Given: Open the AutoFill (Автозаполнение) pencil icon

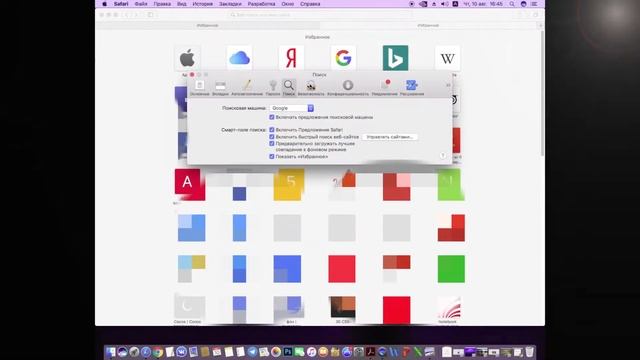Looking at the screenshot, I should (247, 88).
